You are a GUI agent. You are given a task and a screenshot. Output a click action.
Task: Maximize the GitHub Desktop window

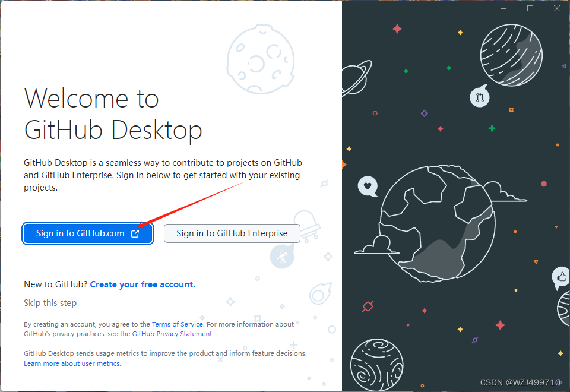530,8
